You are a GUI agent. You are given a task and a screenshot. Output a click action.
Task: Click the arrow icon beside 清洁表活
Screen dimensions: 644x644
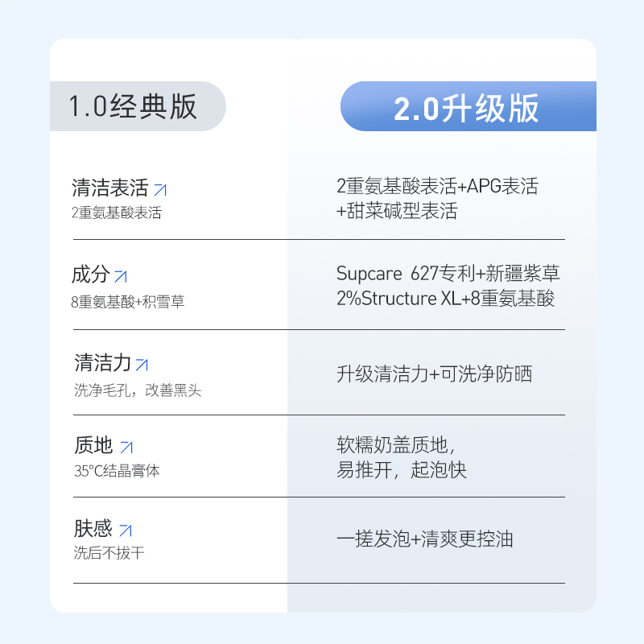click(x=160, y=190)
